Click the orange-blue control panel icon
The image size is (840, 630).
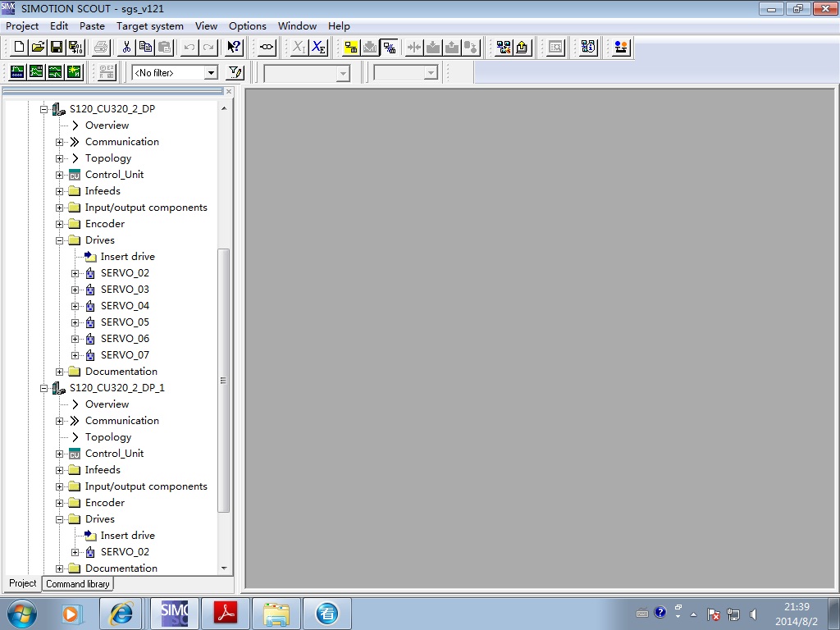click(621, 47)
